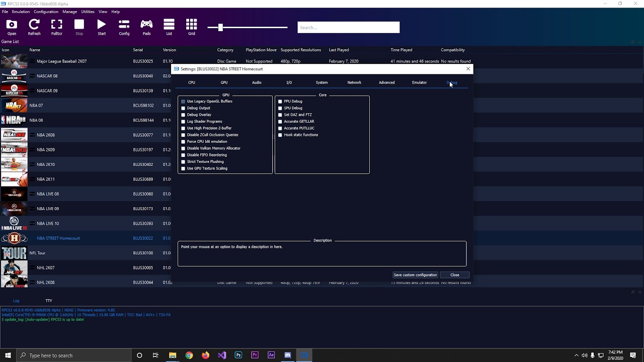Open Visual Studio from taskbar
The image size is (644, 362).
pos(222,355)
